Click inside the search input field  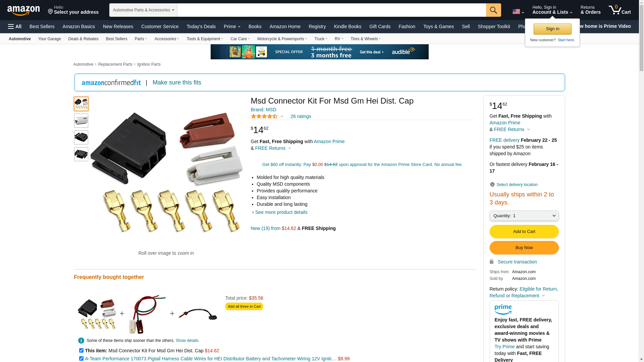coord(331,10)
